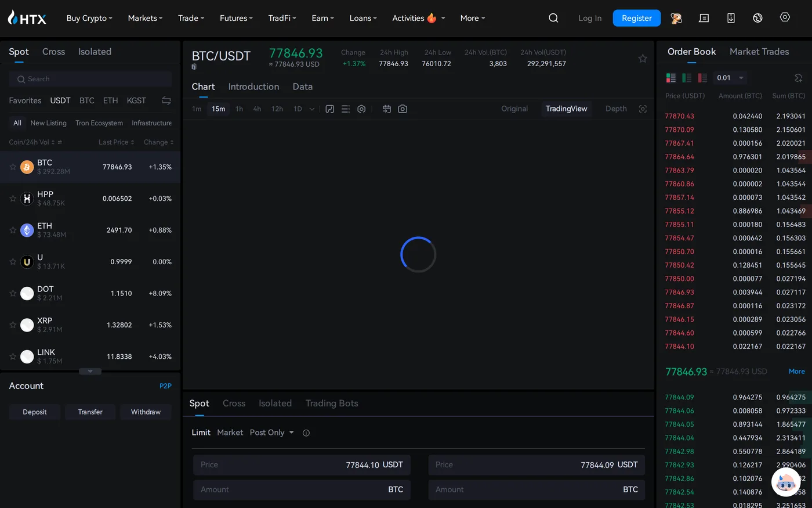Viewport: 812px width, 508px height.
Task: Star XRP in the coin list
Action: click(13, 325)
